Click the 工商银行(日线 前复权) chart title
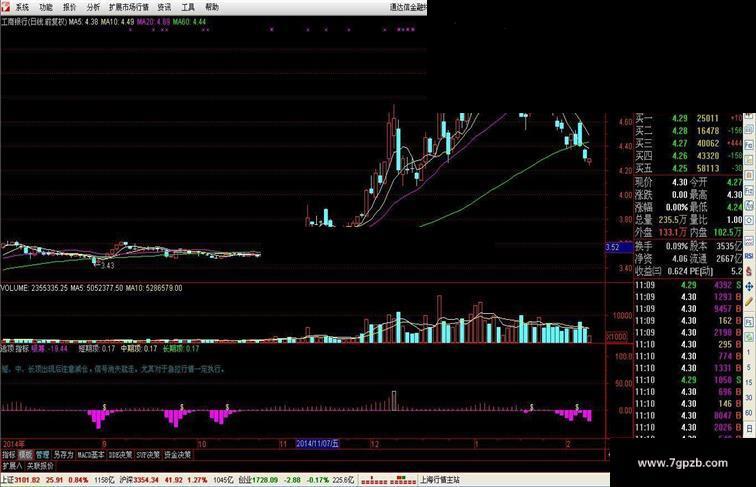756x487 pixels. [x=34, y=22]
